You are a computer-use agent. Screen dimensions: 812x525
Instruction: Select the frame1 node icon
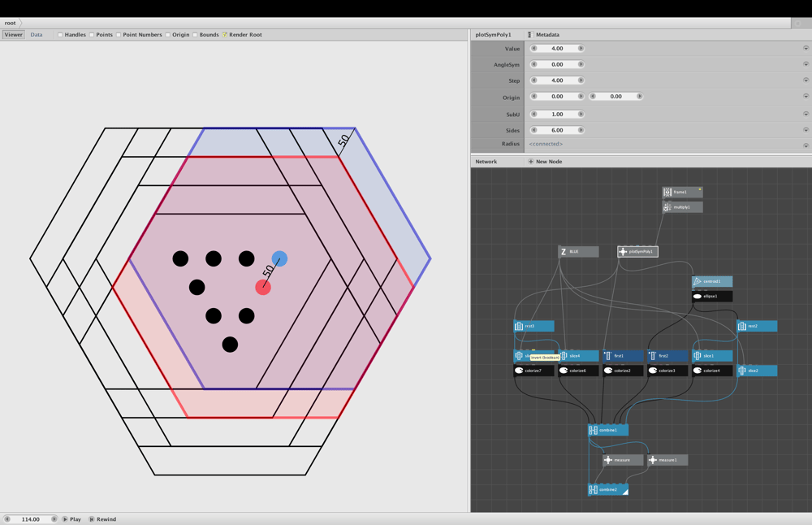667,193
